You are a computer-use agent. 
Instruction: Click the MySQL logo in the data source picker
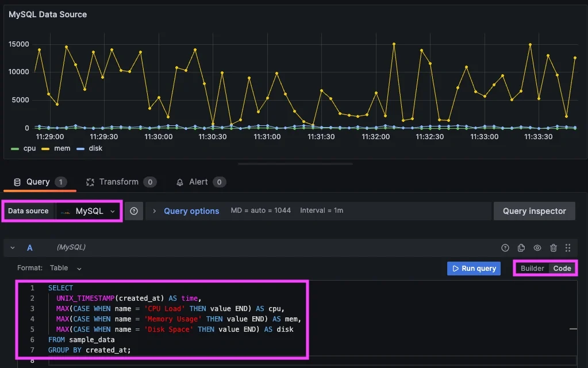[x=64, y=211]
